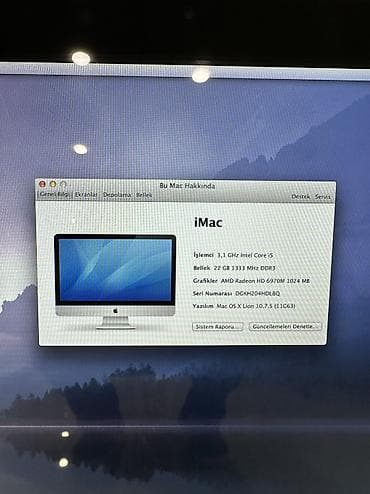Click the iMac computer image

115,282
